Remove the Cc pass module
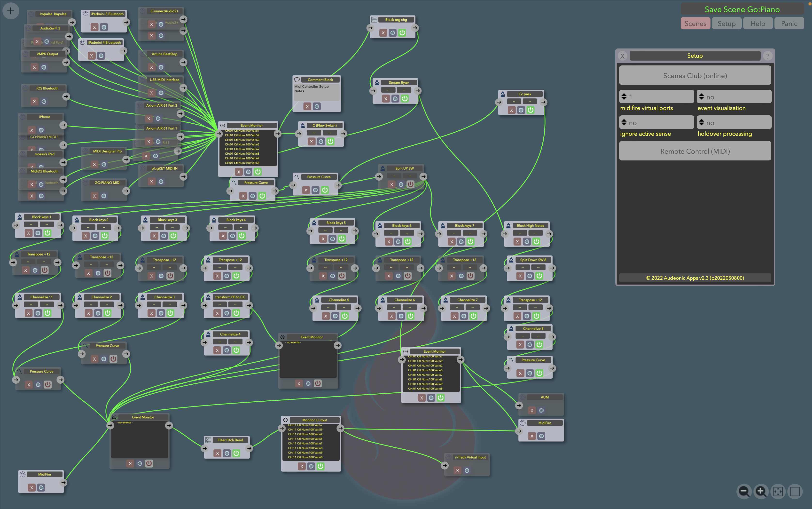 (512, 110)
